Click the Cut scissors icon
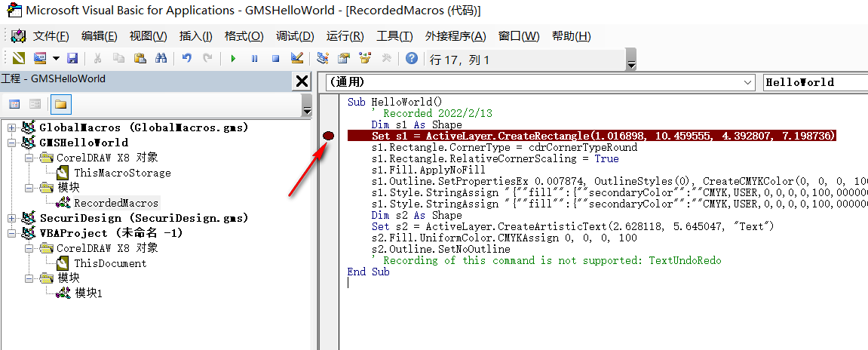The height and width of the screenshot is (350, 868). coord(97,57)
